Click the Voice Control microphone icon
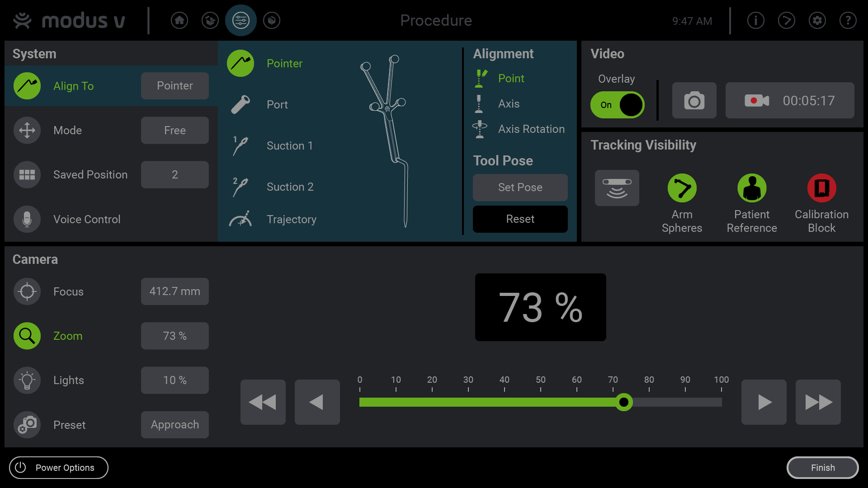This screenshot has height=488, width=868. [x=27, y=219]
